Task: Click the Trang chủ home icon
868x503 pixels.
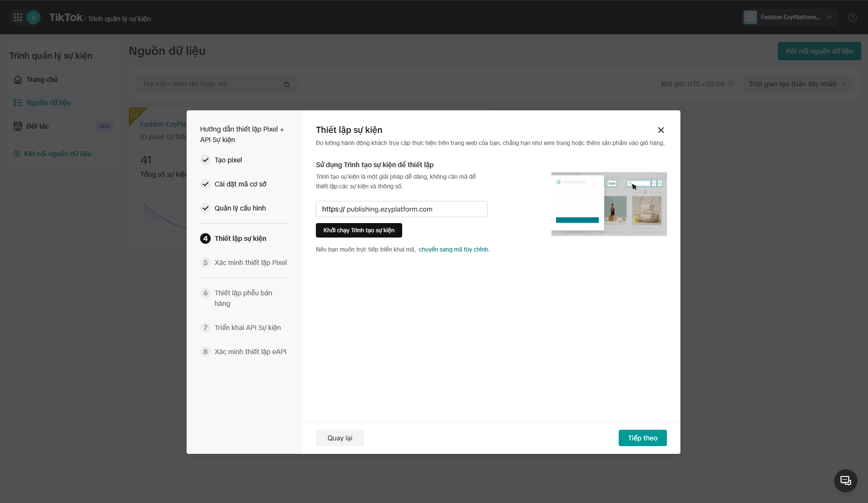Action: coord(18,79)
